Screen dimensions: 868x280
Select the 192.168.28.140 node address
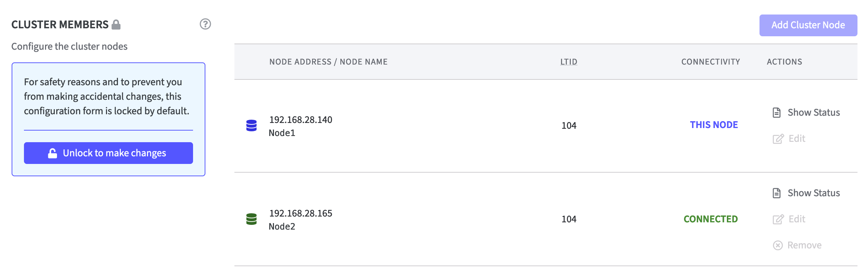pyautogui.click(x=300, y=120)
